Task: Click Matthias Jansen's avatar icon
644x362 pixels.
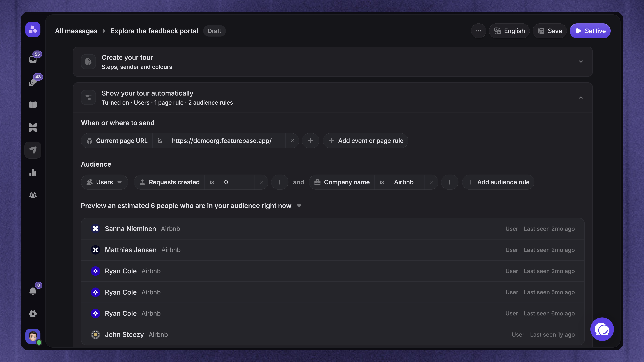Action: 95,250
